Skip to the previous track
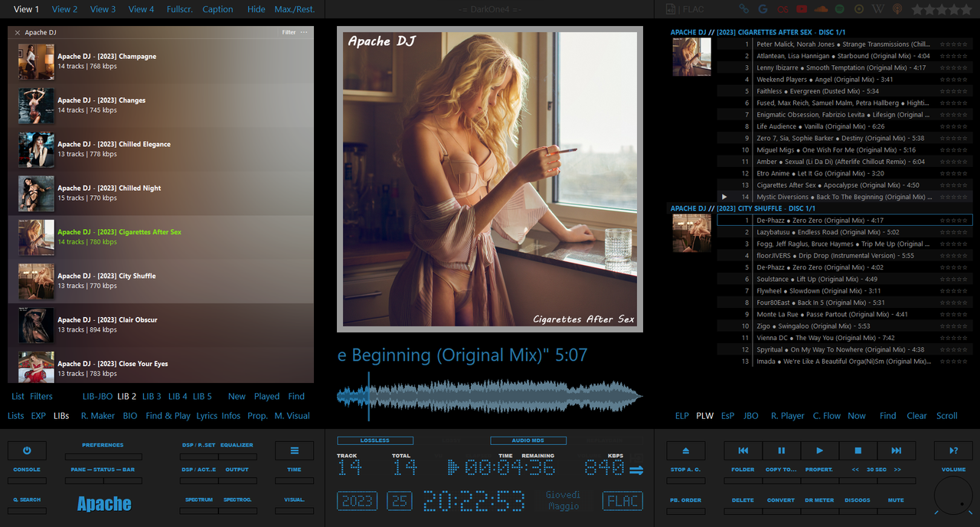 (743, 450)
